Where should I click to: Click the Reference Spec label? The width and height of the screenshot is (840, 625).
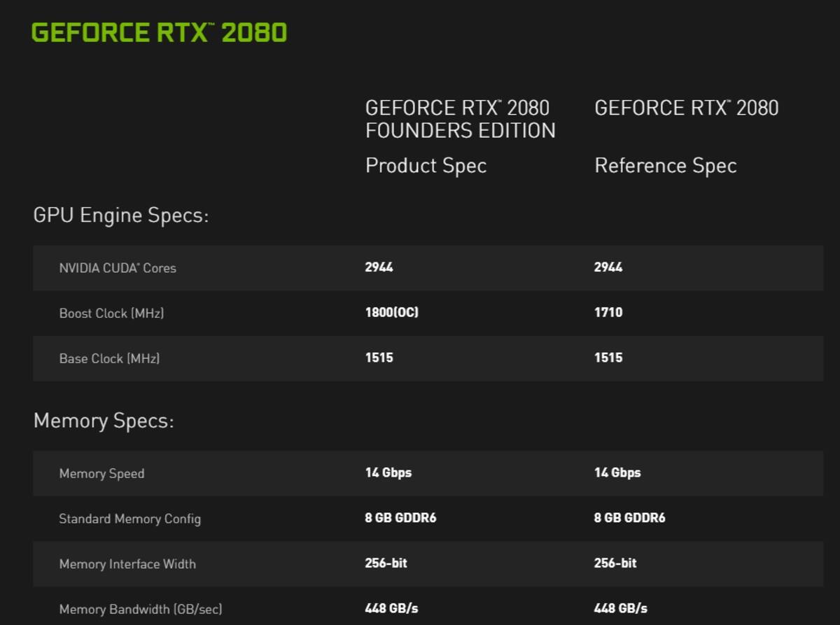point(666,166)
